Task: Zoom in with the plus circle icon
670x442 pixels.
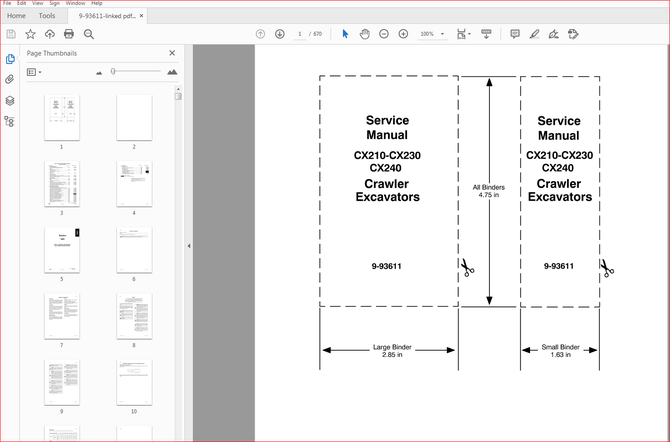Action: (403, 34)
